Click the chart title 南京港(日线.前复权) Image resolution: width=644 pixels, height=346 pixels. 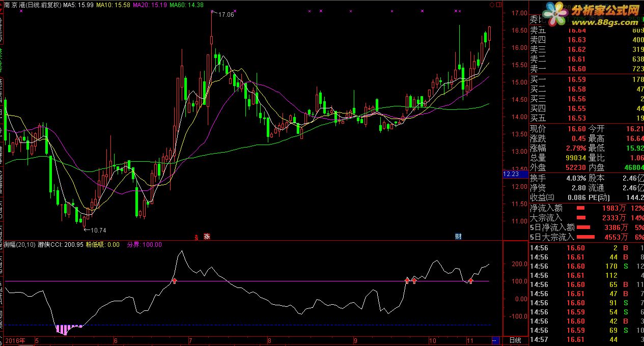coord(33,5)
